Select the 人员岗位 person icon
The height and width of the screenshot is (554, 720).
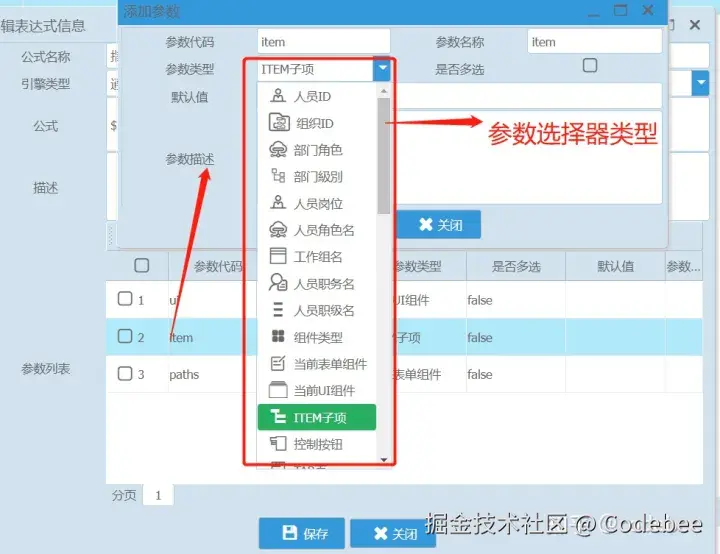click(277, 203)
